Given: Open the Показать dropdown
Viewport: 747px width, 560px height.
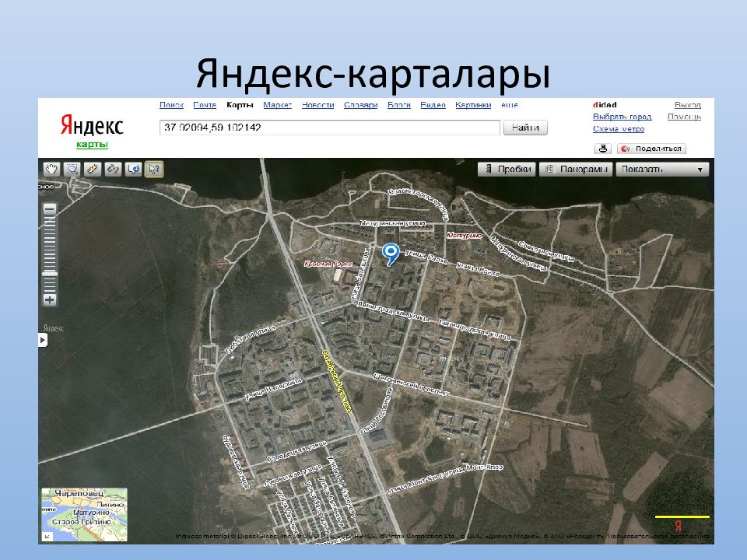Looking at the screenshot, I should click(x=662, y=169).
